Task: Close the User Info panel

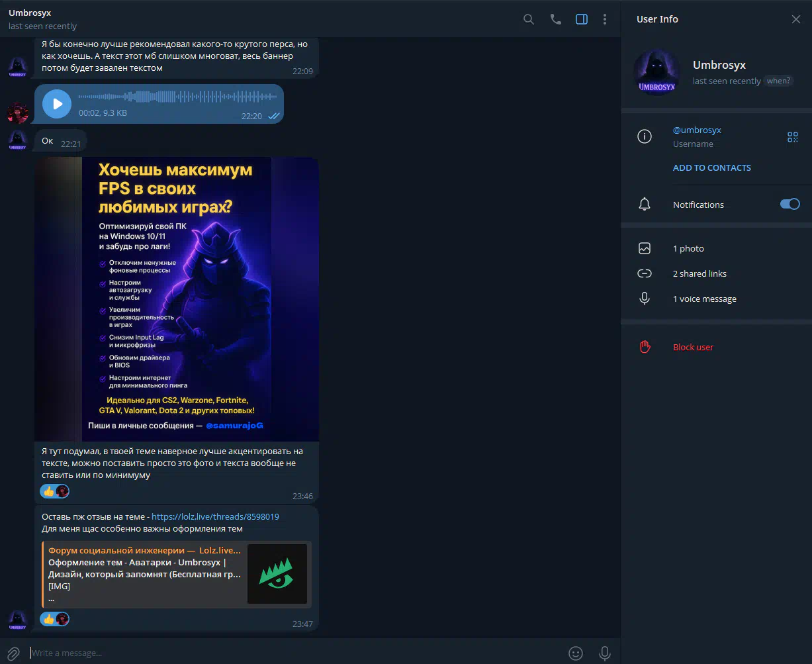Action: (x=796, y=19)
